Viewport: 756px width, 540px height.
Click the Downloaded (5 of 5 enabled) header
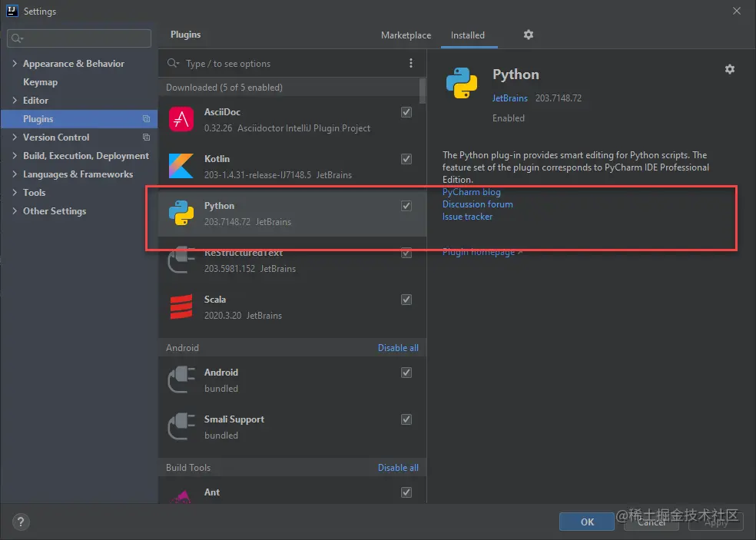[224, 88]
